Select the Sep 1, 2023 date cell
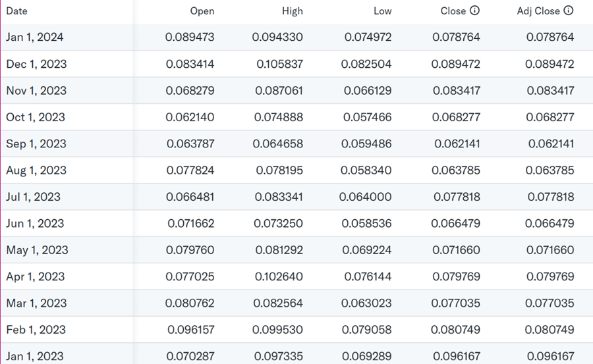This screenshot has height=364, width=593. pos(36,143)
